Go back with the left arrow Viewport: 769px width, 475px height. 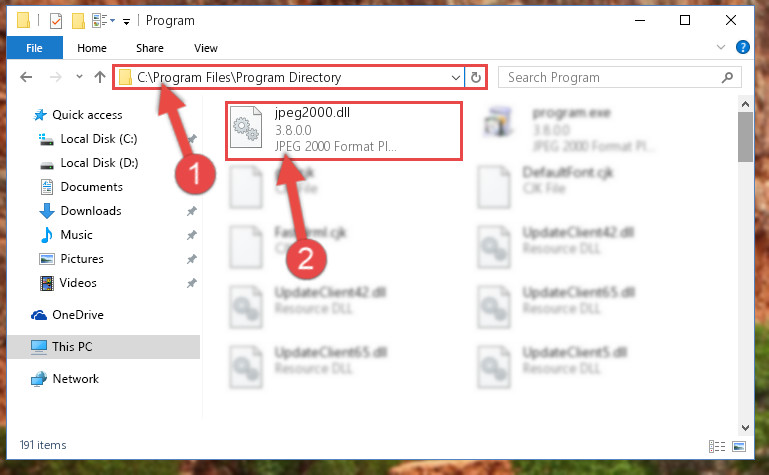tap(26, 77)
